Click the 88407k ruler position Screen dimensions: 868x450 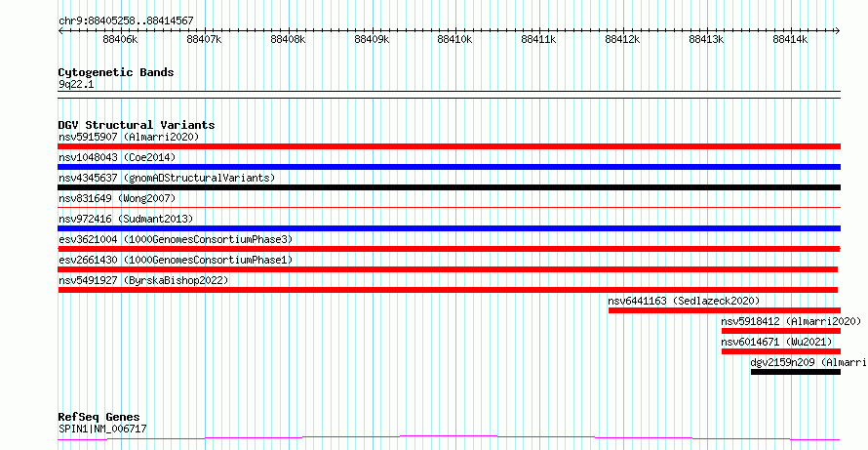pyautogui.click(x=205, y=39)
